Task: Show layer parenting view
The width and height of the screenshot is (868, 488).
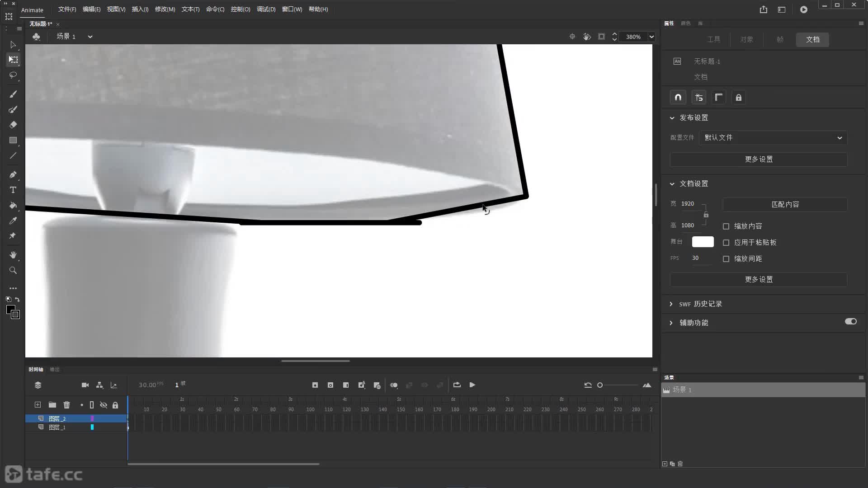Action: coord(99,385)
